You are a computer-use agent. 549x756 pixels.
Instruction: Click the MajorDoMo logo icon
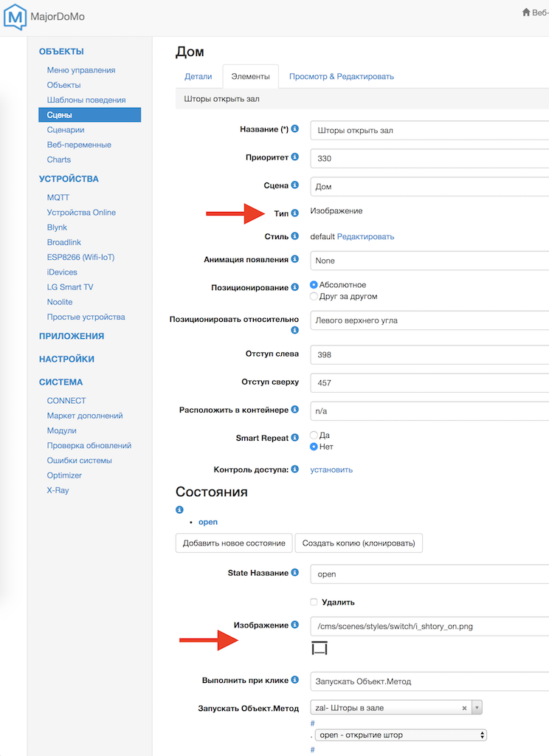point(15,16)
